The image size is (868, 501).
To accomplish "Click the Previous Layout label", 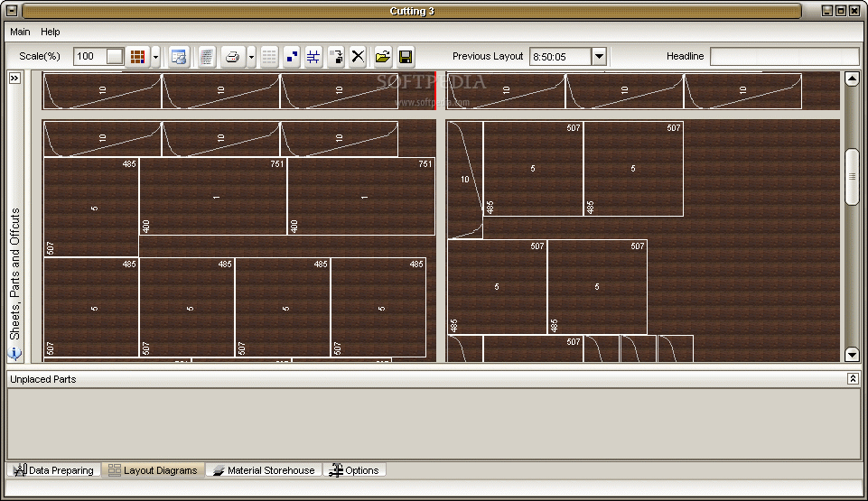I will pyautogui.click(x=487, y=56).
